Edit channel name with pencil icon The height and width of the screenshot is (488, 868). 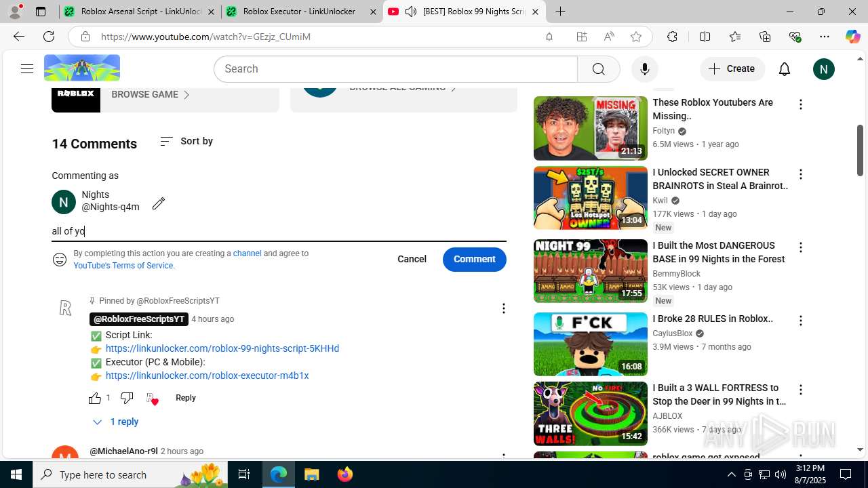(159, 203)
